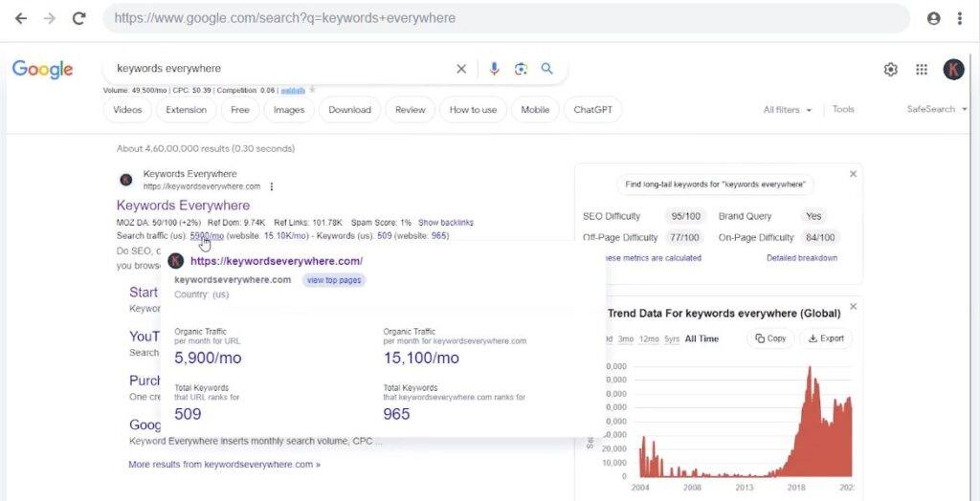Click Keywords Everywhere favicon in first result
This screenshot has width=980, height=501.
125,180
